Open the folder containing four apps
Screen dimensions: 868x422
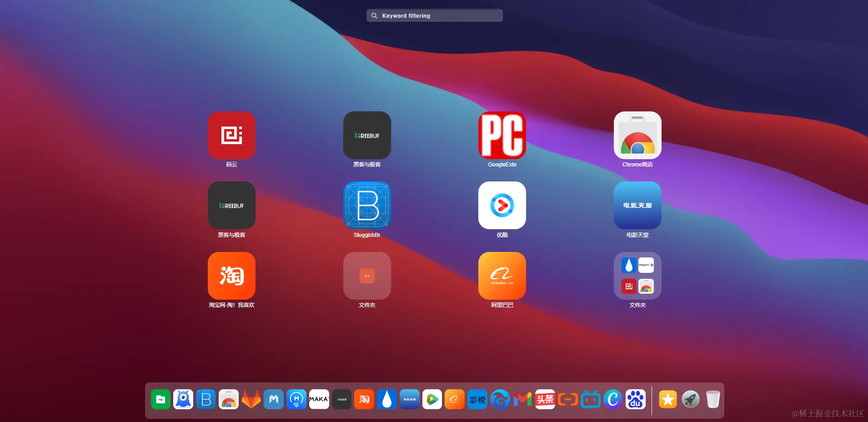click(x=637, y=276)
